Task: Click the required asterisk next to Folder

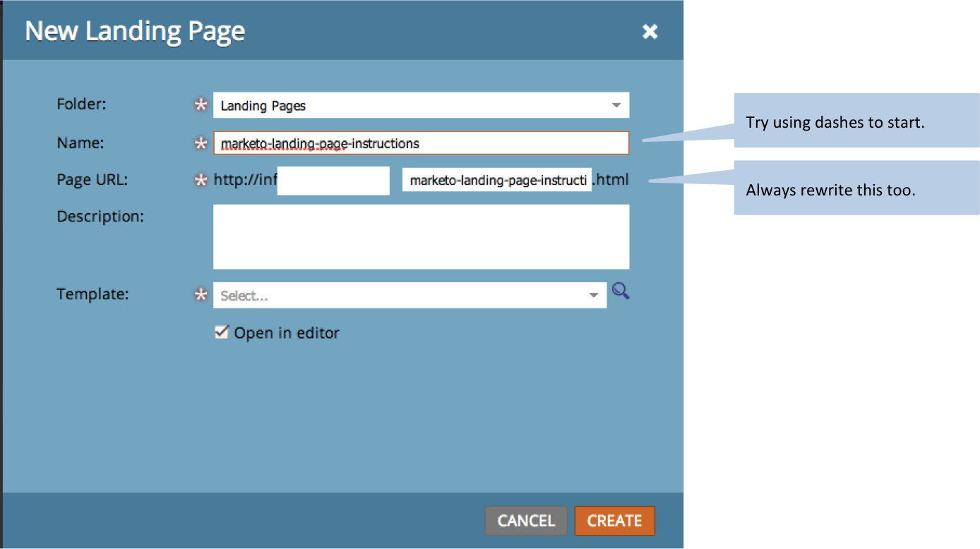Action: point(201,105)
